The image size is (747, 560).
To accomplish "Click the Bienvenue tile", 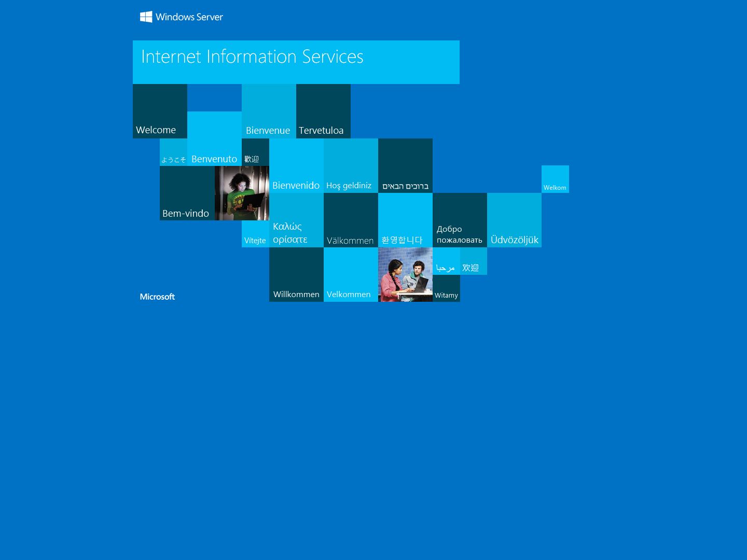I will tap(269, 111).
